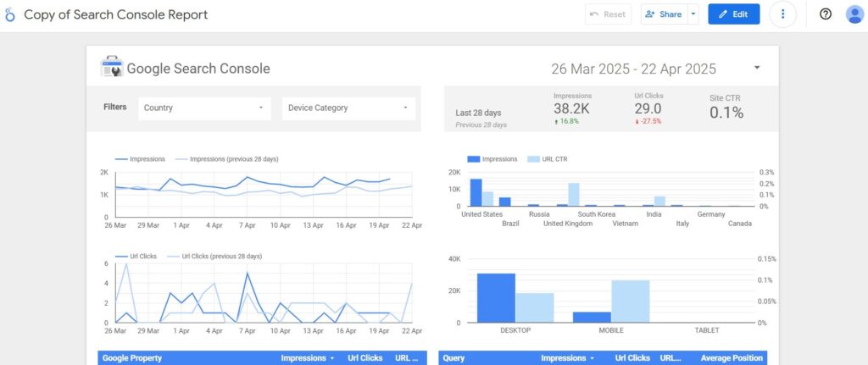This screenshot has width=868, height=365.
Task: Click the Germany axis label
Action: click(711, 214)
